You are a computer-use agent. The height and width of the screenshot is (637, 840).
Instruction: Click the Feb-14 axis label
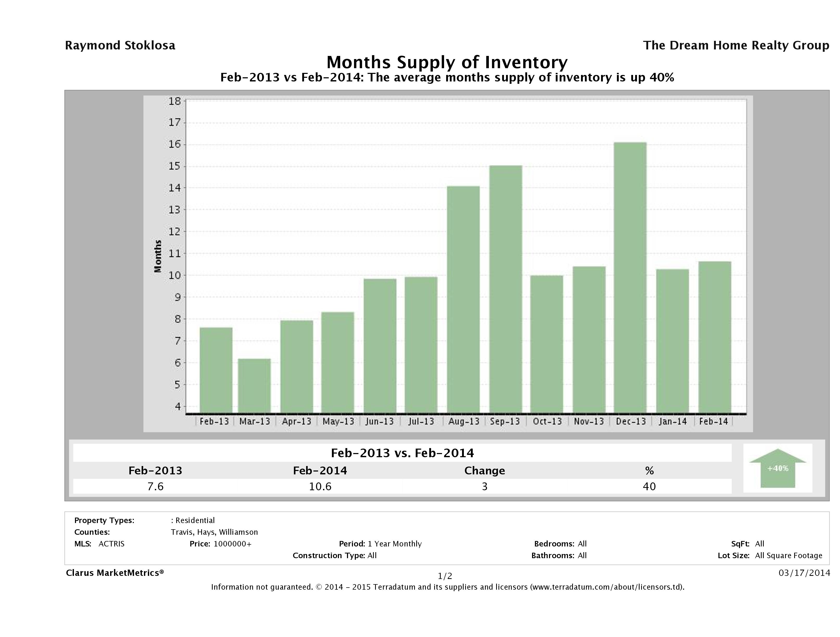pyautogui.click(x=713, y=421)
